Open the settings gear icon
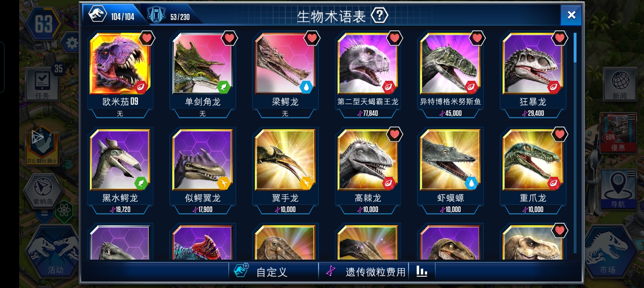 pos(72,43)
